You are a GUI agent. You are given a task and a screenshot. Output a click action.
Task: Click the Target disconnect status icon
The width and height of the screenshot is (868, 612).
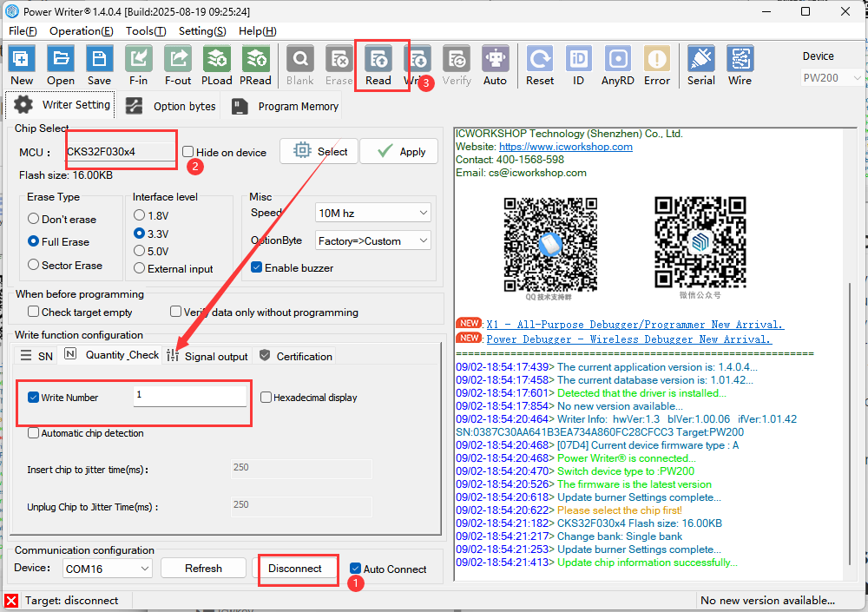(11, 601)
